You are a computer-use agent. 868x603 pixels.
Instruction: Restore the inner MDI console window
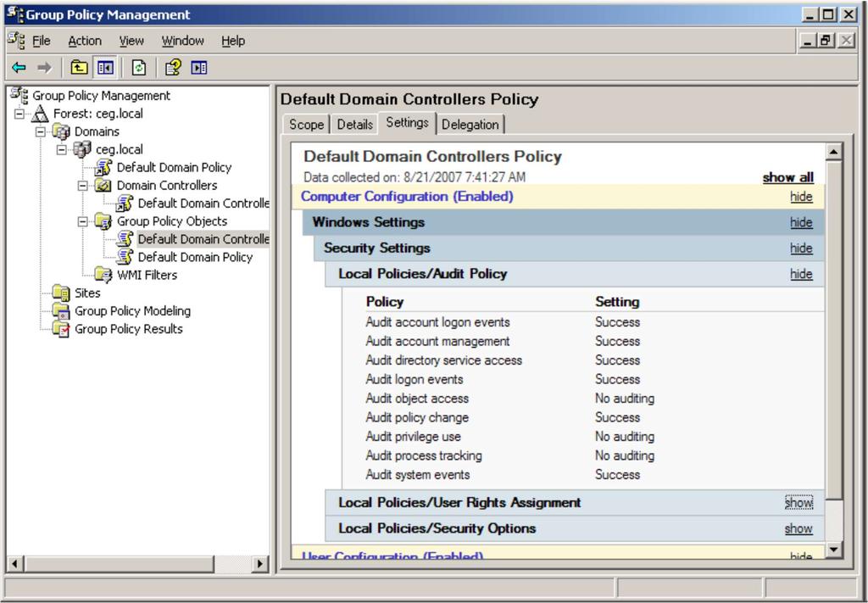click(826, 41)
